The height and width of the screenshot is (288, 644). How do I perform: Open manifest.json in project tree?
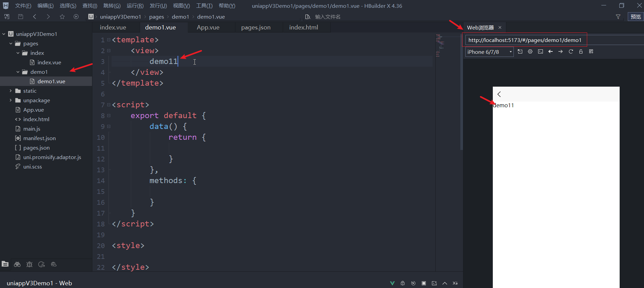click(x=40, y=138)
